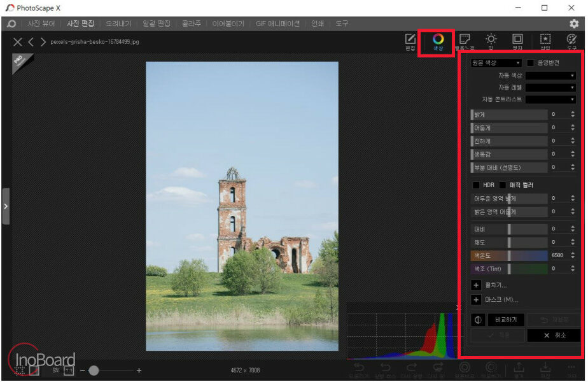This screenshot has width=588, height=382.
Task: Click the file name pexels-grisha-besko-16784499.jpg
Action: click(x=94, y=41)
